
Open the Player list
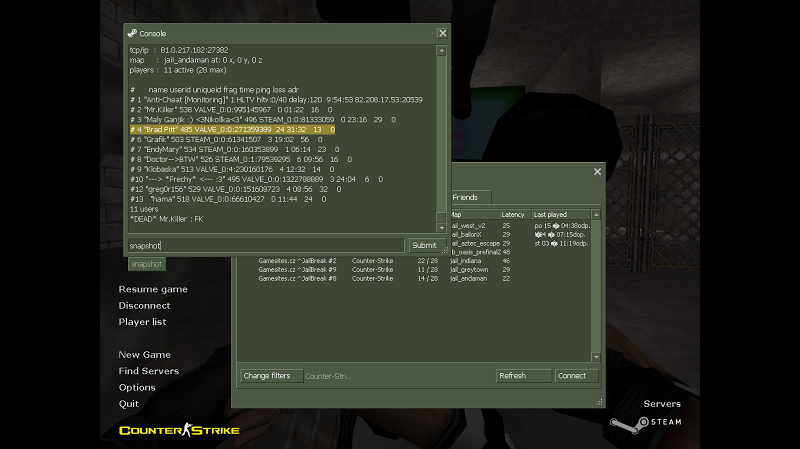[x=142, y=322]
